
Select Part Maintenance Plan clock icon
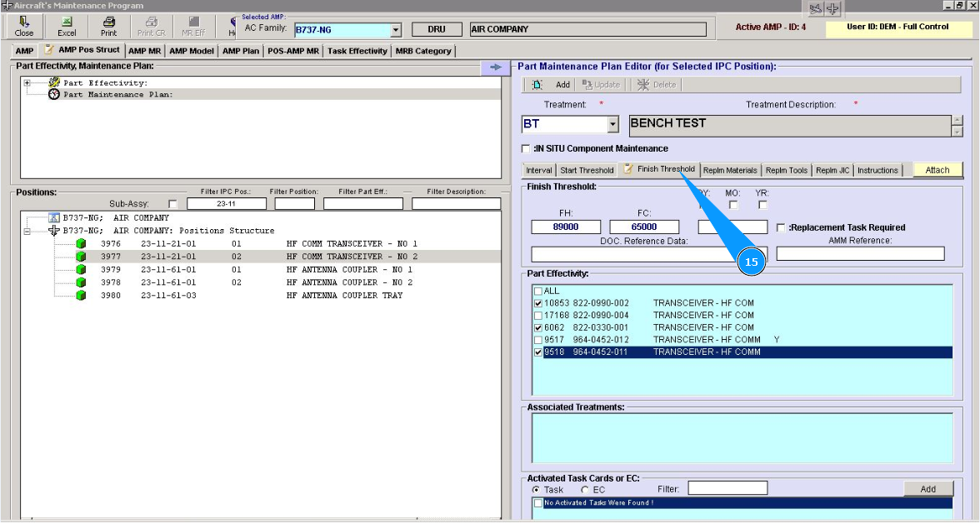(x=55, y=94)
